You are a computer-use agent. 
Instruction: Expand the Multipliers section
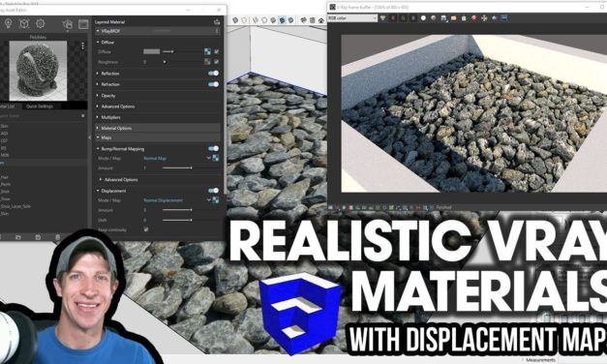click(x=98, y=117)
